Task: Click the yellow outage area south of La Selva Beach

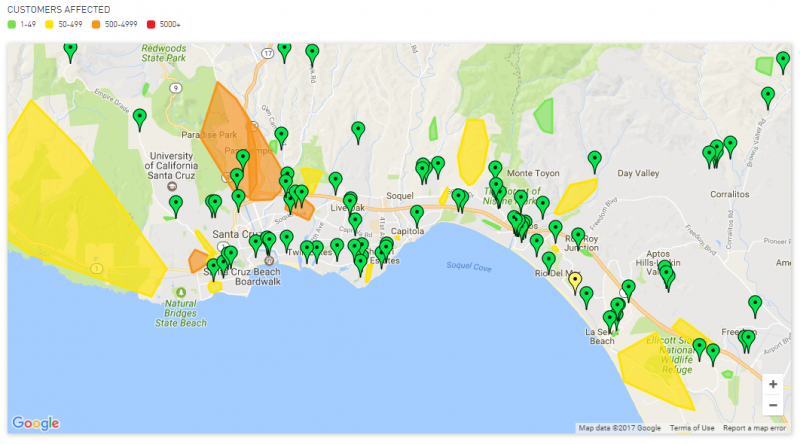Action: [x=655, y=370]
